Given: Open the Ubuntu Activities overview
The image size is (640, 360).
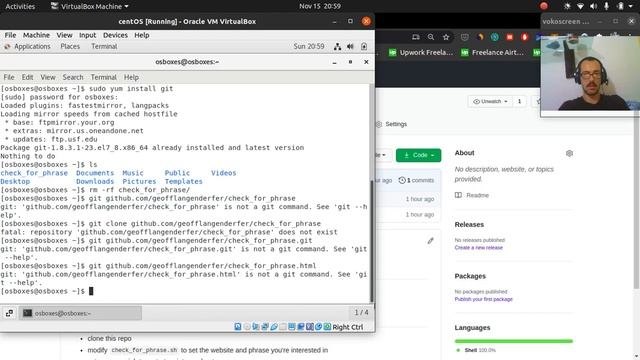Looking at the screenshot, I should pyautogui.click(x=20, y=6).
